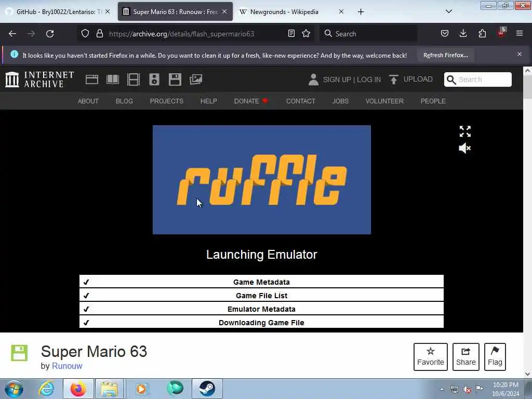
Task: Open the uBlock extension icon
Action: tap(501, 33)
